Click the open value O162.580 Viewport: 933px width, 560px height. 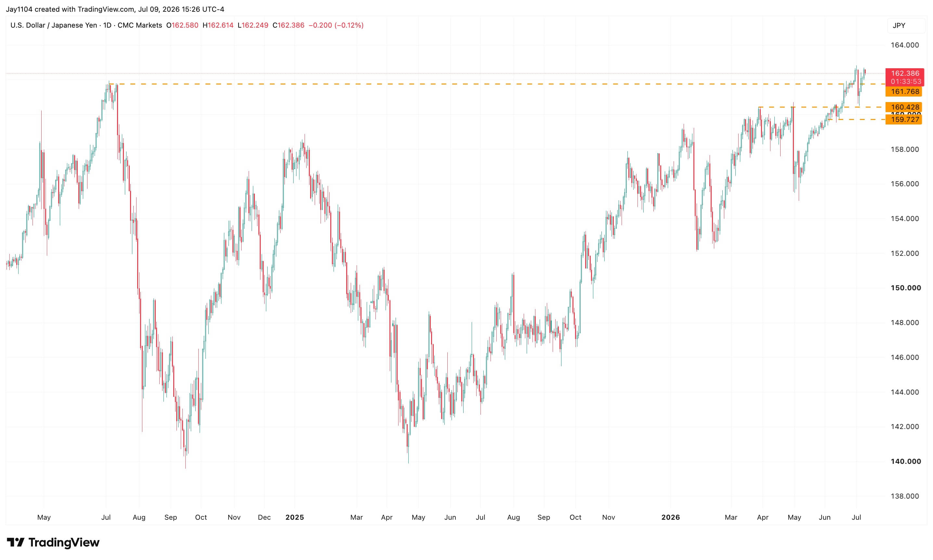click(x=182, y=25)
